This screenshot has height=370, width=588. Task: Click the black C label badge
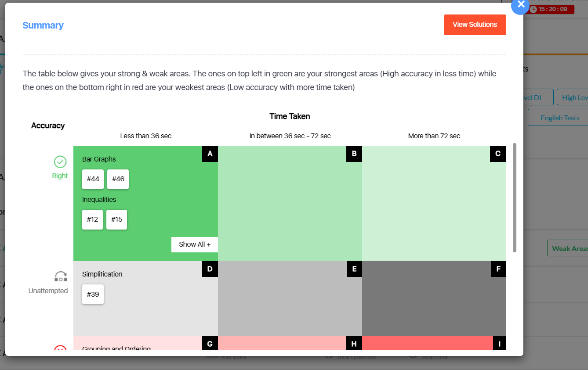(x=498, y=154)
